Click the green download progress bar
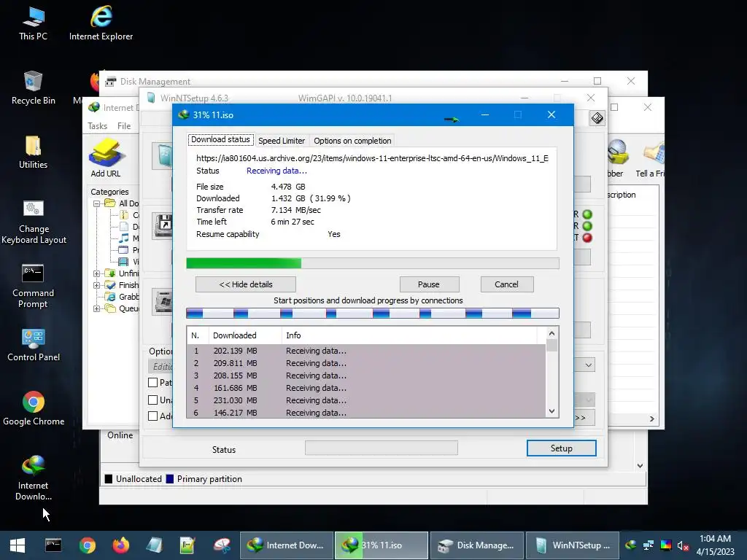Screen dimensions: 747x560 coord(373,263)
